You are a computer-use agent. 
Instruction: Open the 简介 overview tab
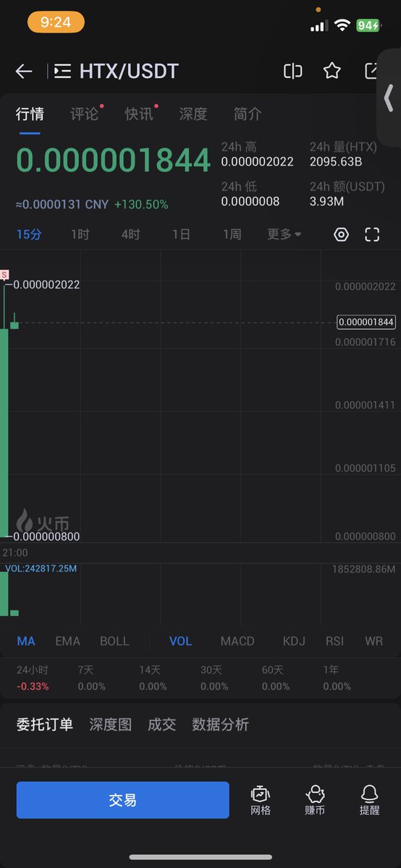tap(248, 114)
